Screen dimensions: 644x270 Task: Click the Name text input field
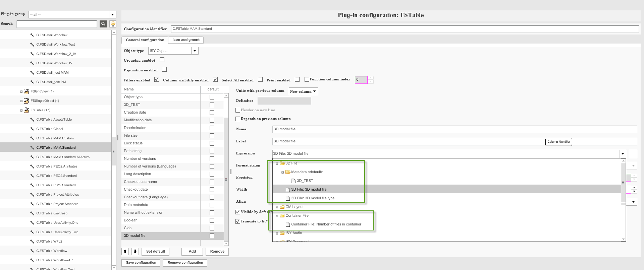[x=454, y=129]
